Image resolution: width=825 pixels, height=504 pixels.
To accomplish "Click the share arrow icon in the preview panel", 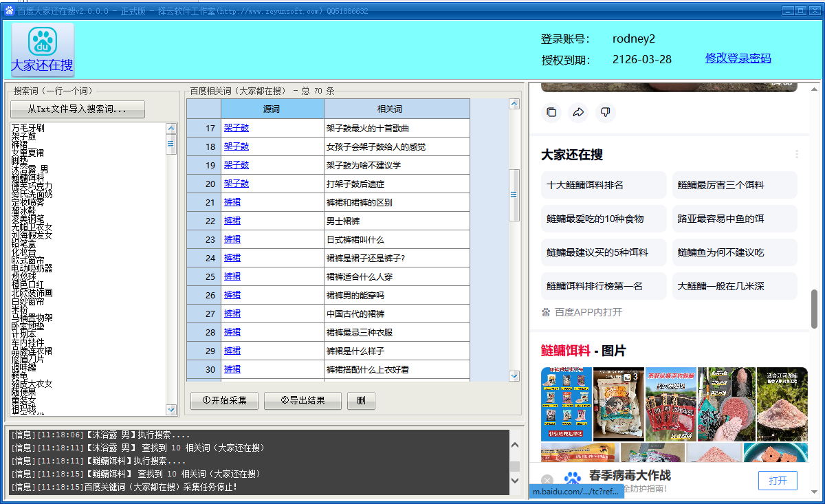I will (x=578, y=112).
